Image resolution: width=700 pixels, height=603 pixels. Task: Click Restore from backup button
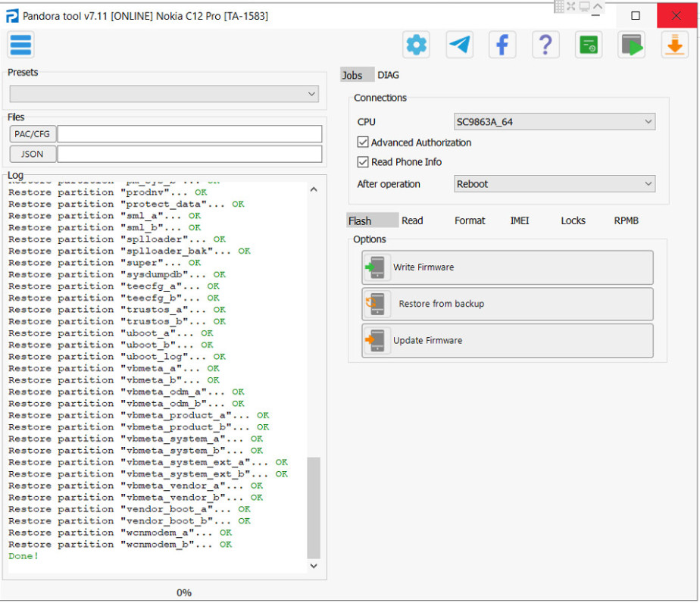[507, 304]
